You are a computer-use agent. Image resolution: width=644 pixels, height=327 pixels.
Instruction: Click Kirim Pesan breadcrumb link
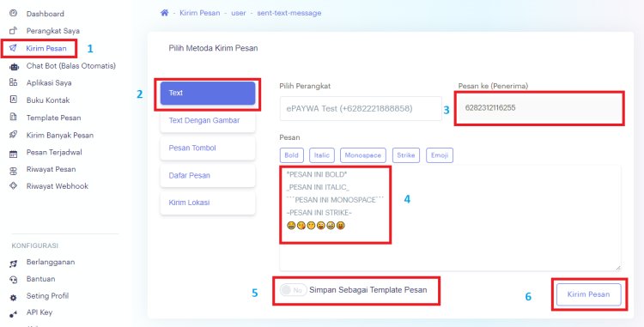pos(199,13)
